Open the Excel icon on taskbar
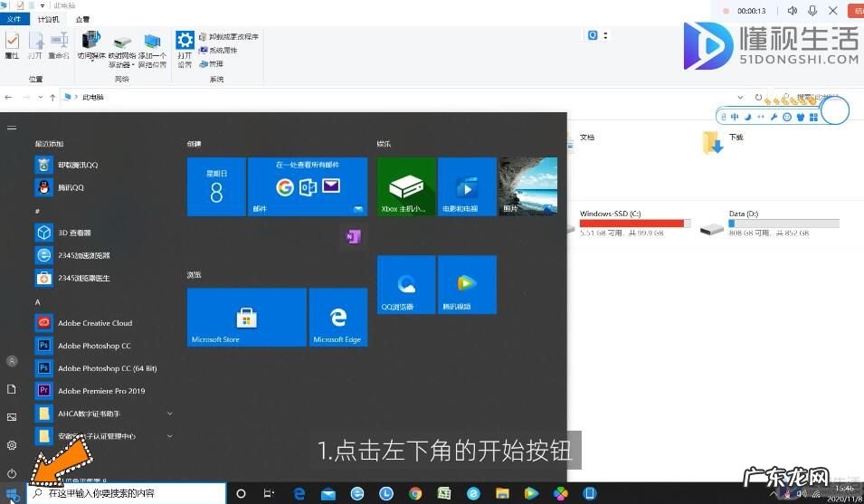Screen dimensions: 864x504 click(x=444, y=493)
